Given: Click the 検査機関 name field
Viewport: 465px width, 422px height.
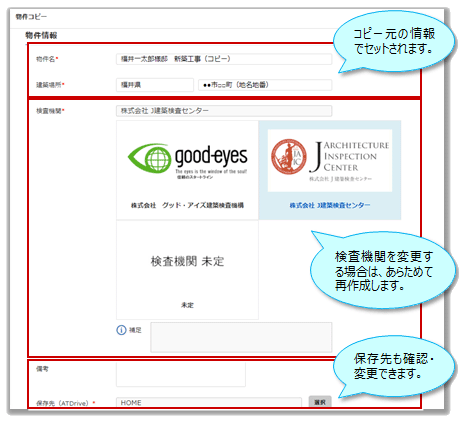Looking at the screenshot, I should click(224, 111).
